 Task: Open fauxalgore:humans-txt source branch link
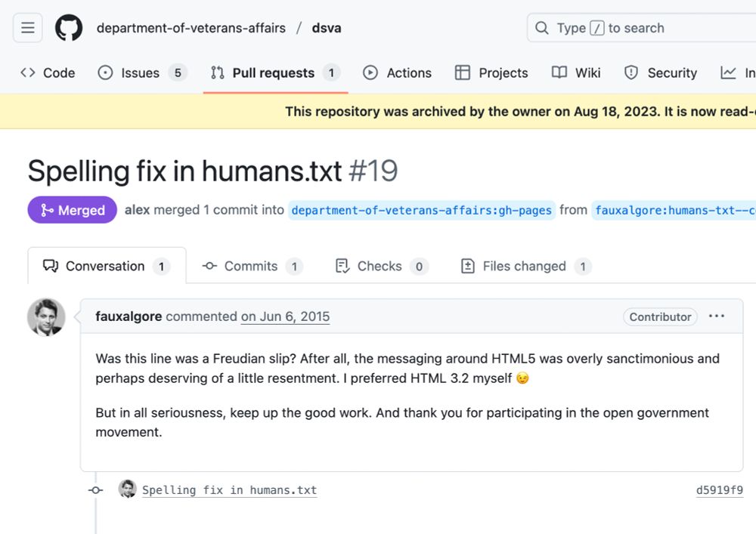674,211
